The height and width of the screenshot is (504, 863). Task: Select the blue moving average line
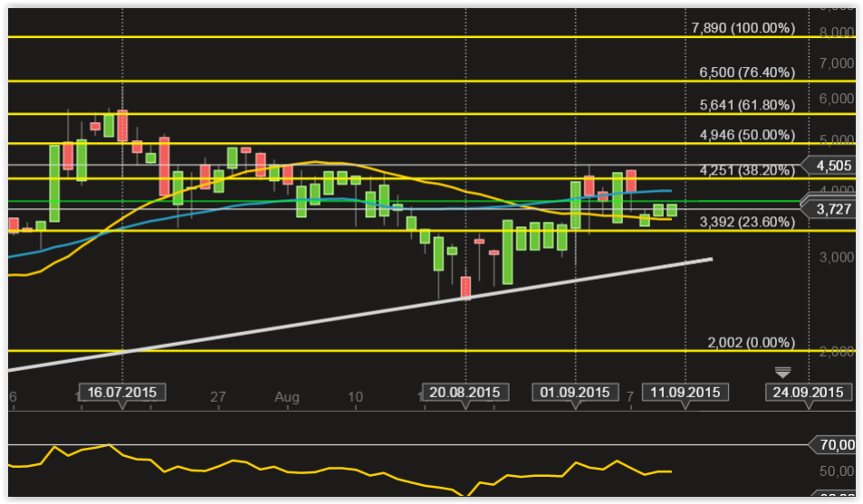(340, 199)
